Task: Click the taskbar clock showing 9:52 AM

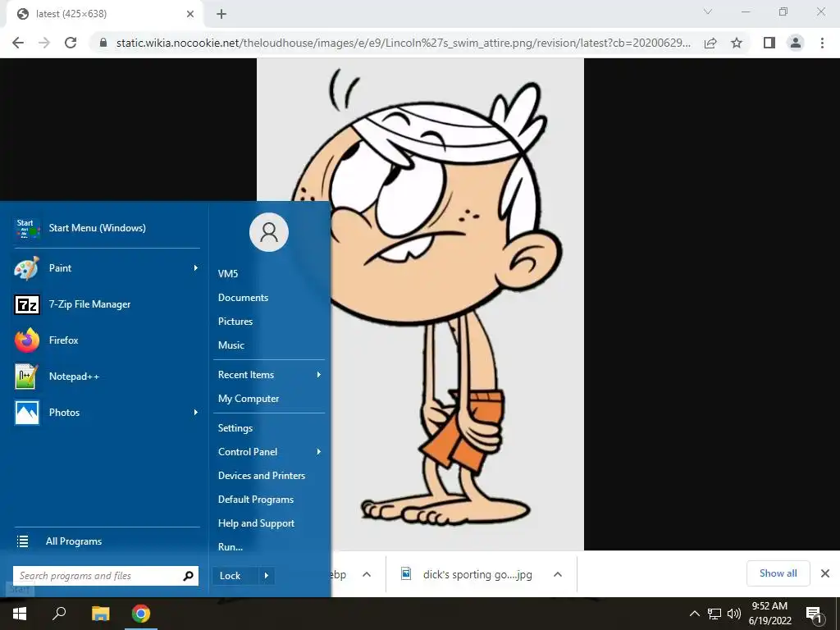Action: coord(769,614)
